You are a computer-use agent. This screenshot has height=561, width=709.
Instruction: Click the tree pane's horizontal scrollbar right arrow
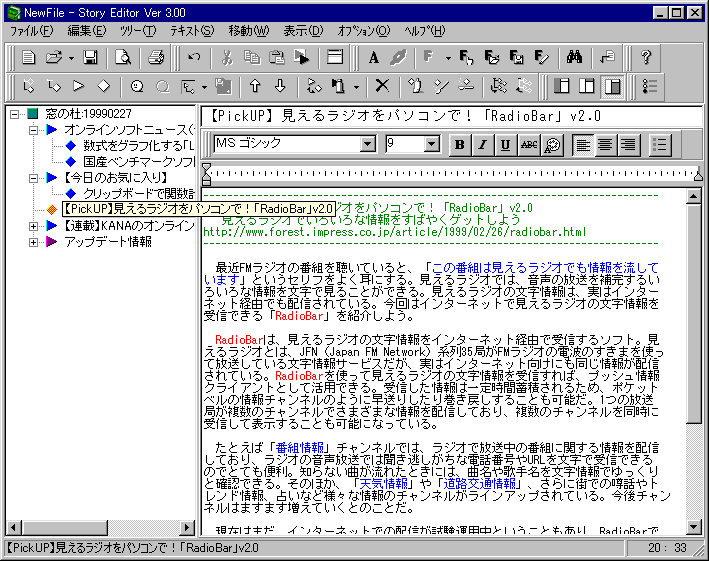187,527
